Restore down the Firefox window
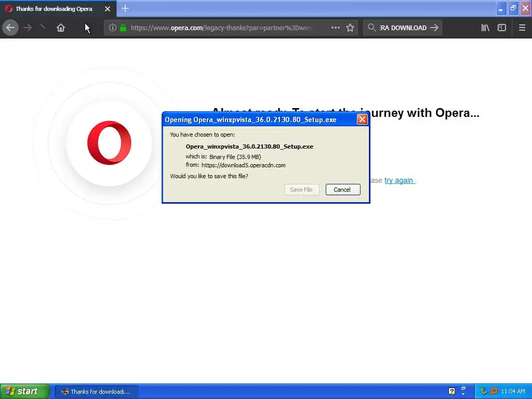532x399 pixels. click(513, 8)
